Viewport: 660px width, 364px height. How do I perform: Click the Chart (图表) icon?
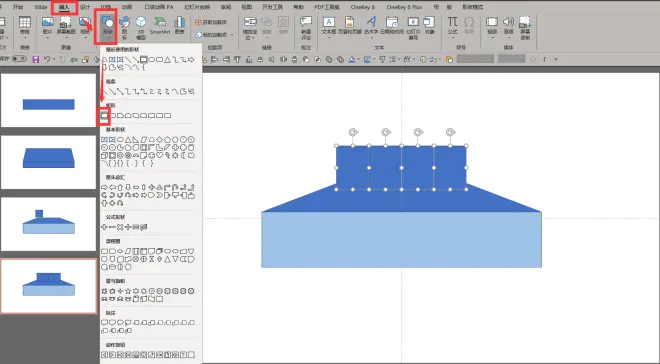pos(180,26)
